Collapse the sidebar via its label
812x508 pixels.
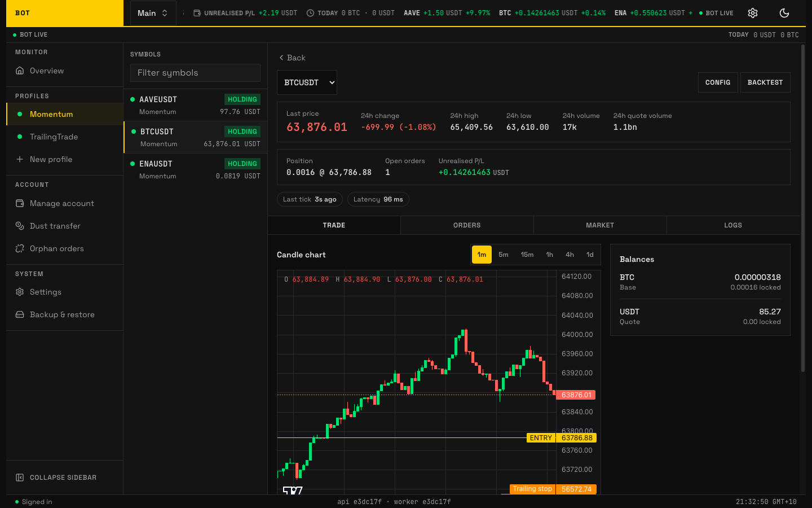click(x=63, y=478)
